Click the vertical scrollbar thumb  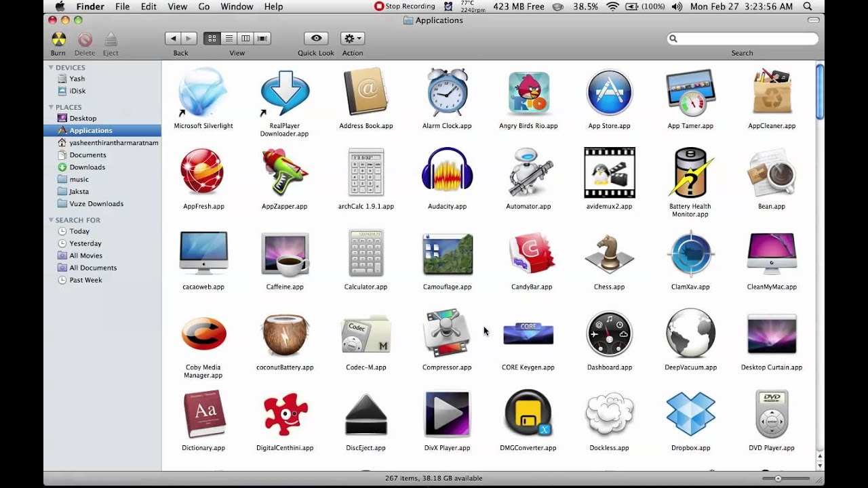pyautogui.click(x=820, y=91)
